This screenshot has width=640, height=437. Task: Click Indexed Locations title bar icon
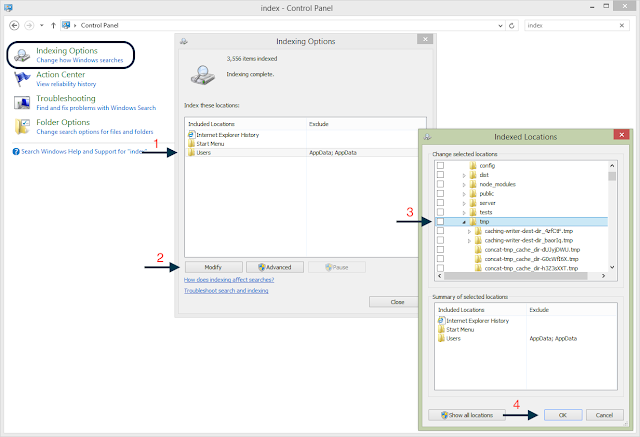point(427,137)
